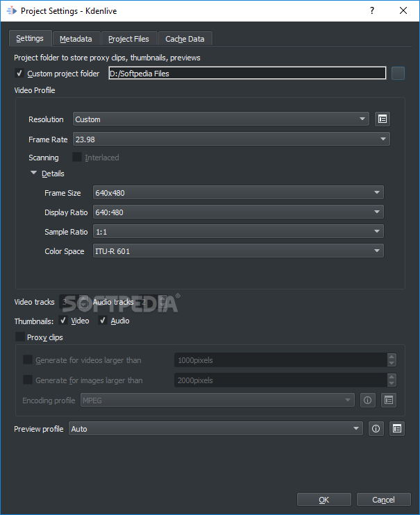Open the help question mark button
The width and height of the screenshot is (420, 515).
pyautogui.click(x=372, y=11)
